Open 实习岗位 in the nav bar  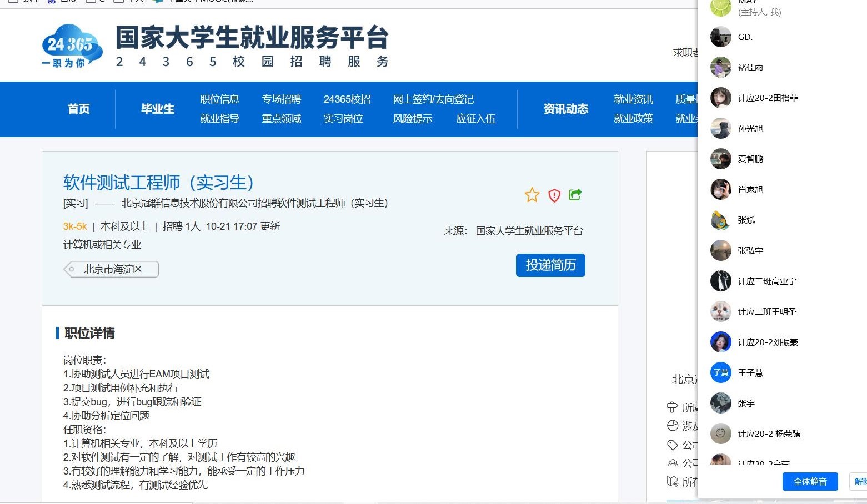click(343, 119)
